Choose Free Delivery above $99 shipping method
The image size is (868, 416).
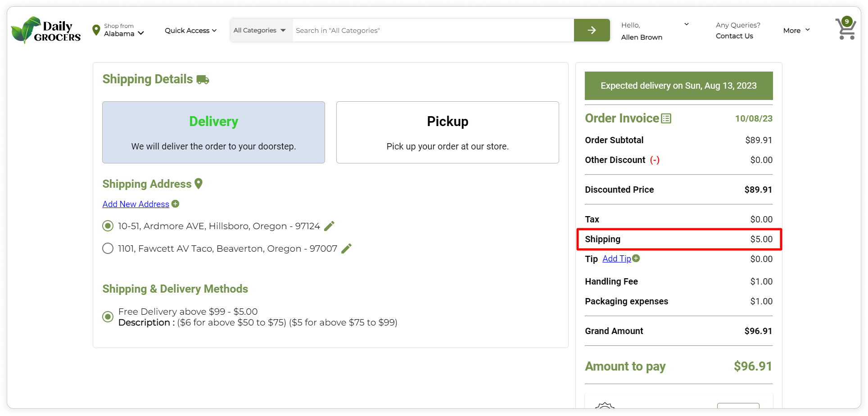(x=108, y=317)
